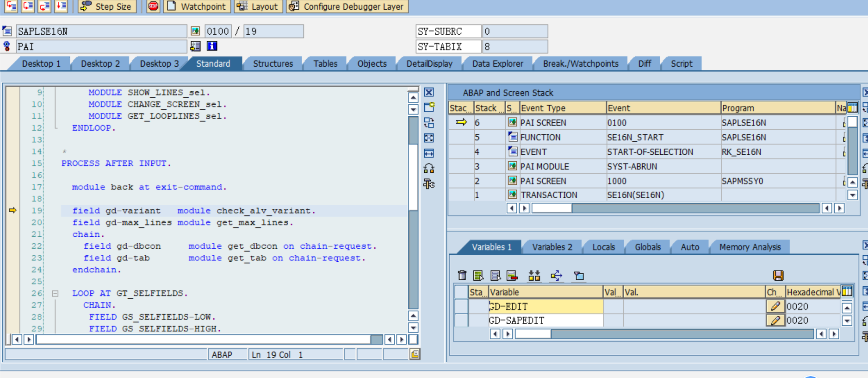This screenshot has height=378, width=868.
Task: Maximize the source code tool to full screen
Action: point(429,138)
